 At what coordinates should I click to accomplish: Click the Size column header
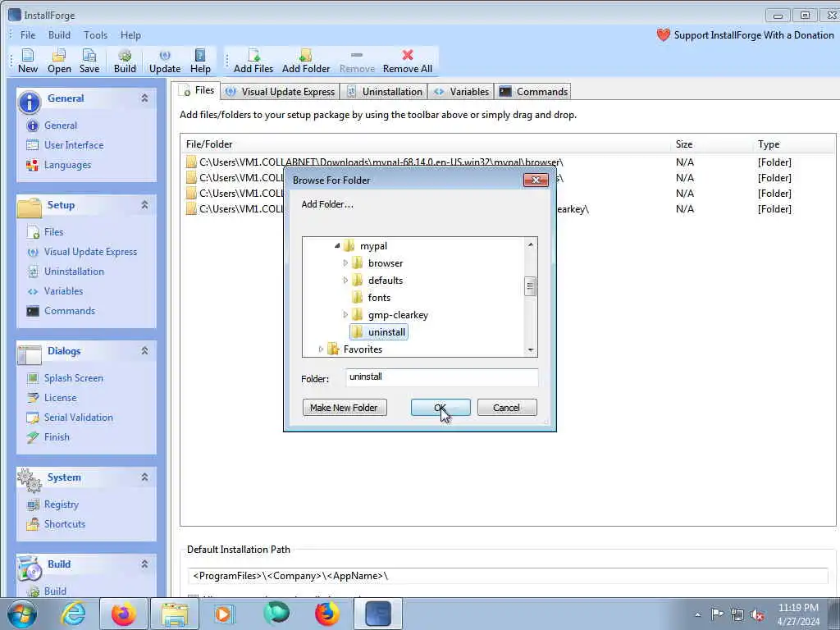(x=684, y=144)
